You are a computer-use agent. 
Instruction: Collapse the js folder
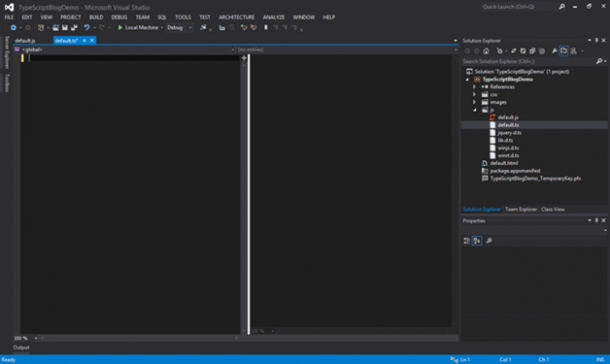pyautogui.click(x=475, y=110)
